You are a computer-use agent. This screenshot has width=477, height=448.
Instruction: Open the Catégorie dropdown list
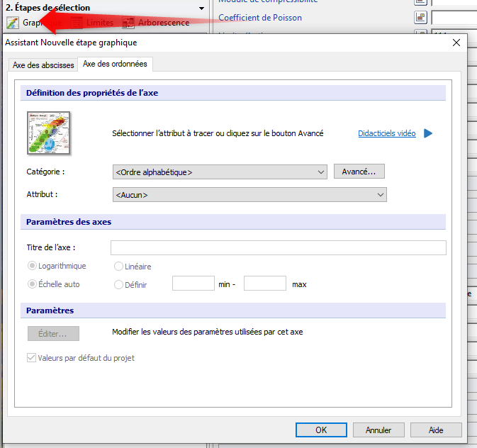coord(219,172)
